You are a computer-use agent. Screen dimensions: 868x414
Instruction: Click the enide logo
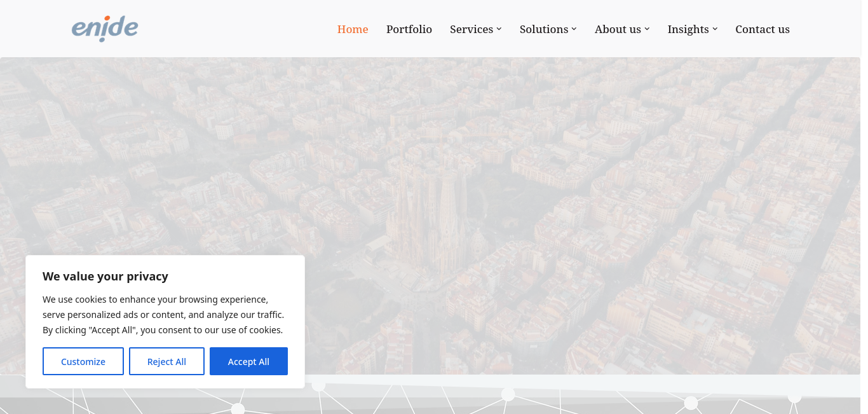point(105,29)
